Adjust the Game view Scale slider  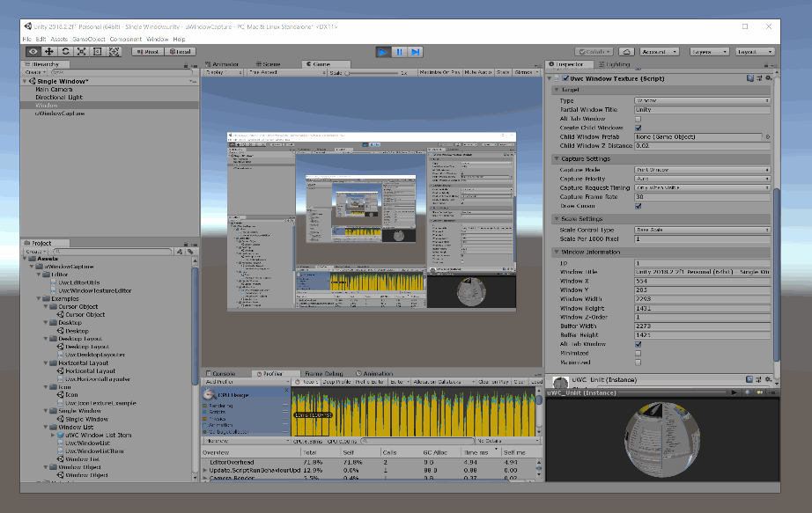(372, 73)
